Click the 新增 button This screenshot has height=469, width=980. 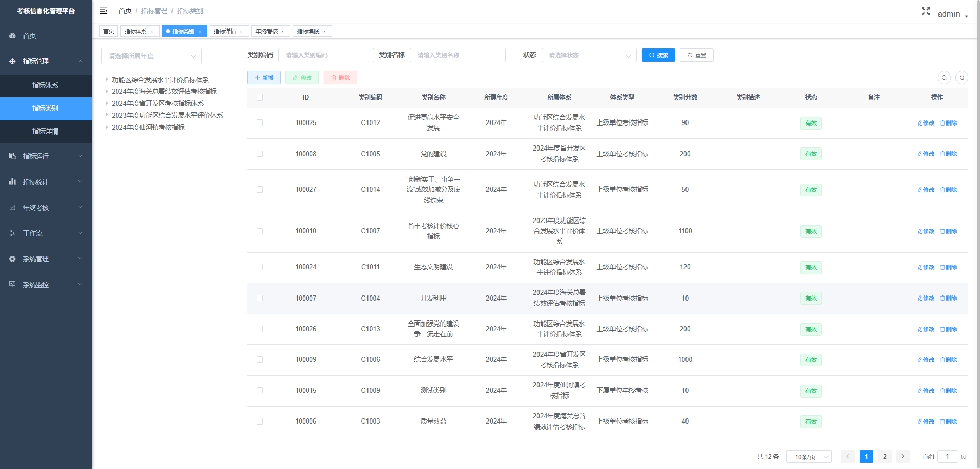pyautogui.click(x=264, y=78)
